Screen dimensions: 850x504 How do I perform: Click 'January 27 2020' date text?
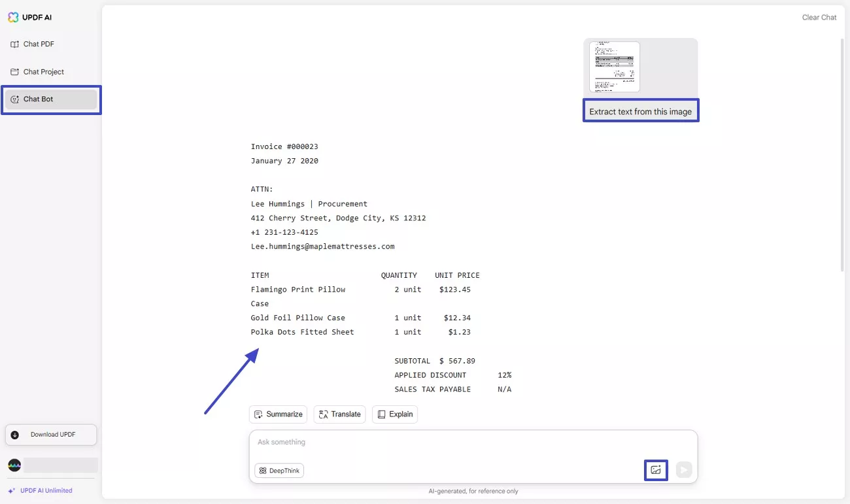284,161
